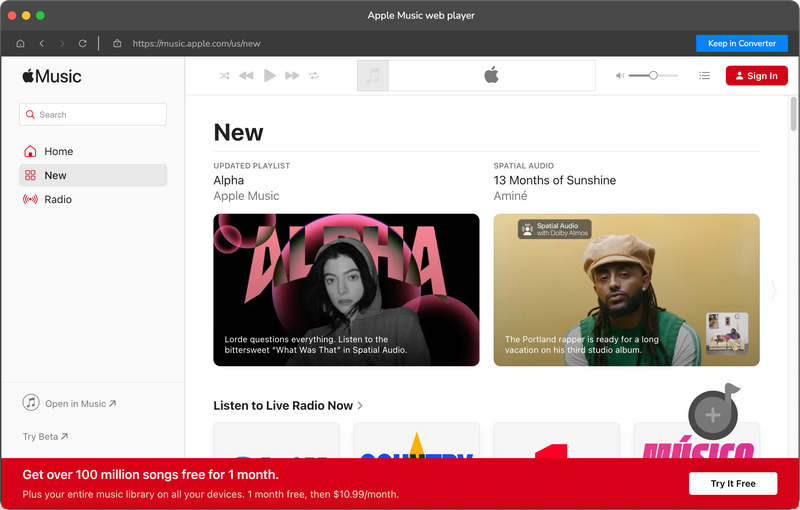
Task: Click the Try Beta link
Action: tap(45, 437)
